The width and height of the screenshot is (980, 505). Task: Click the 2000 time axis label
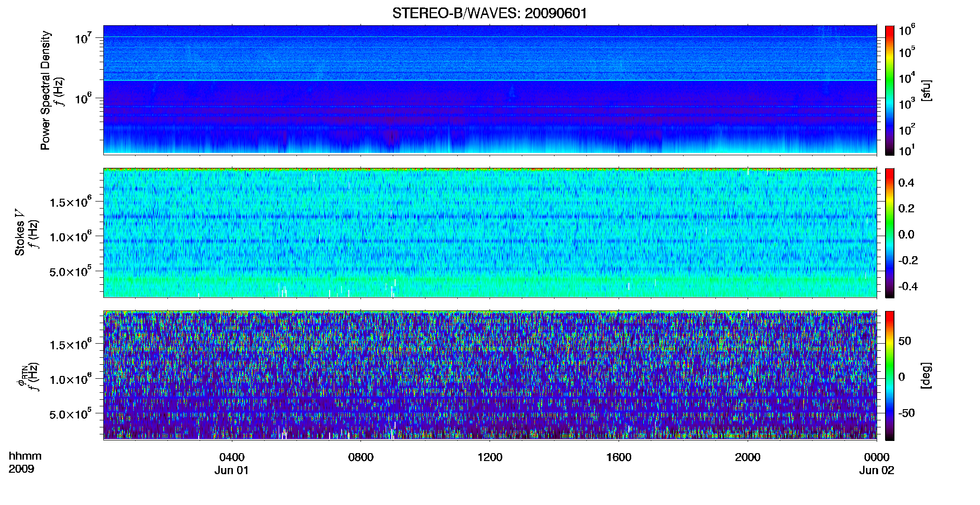click(748, 457)
